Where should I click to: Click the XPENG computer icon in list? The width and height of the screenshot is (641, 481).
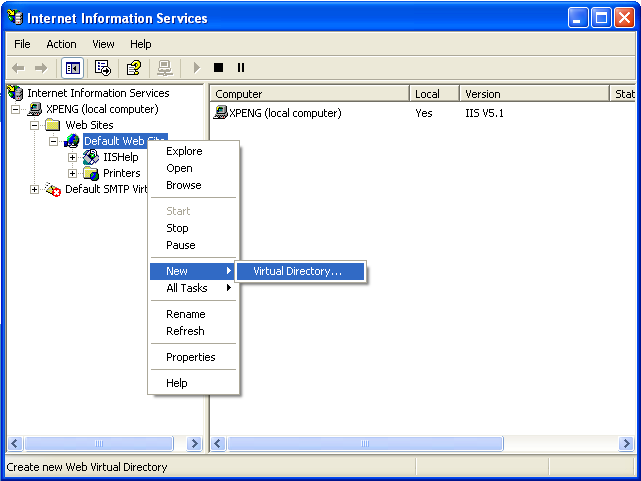point(220,113)
